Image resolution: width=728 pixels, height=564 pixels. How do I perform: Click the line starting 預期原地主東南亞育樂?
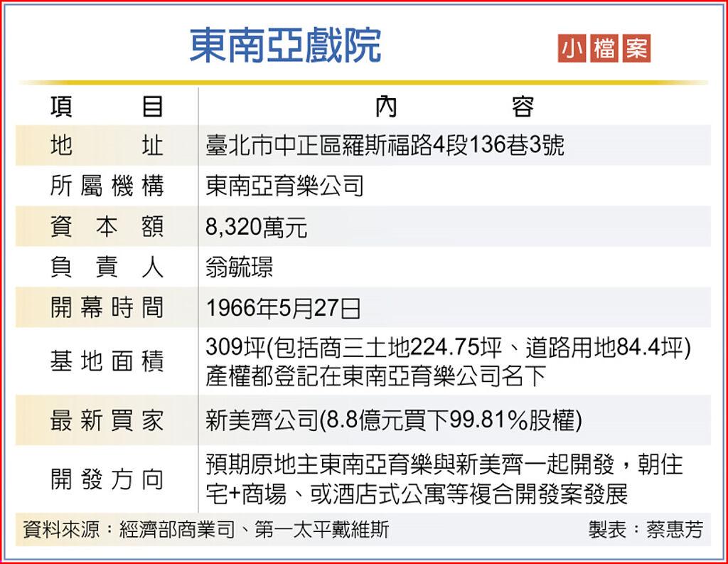coord(444,464)
